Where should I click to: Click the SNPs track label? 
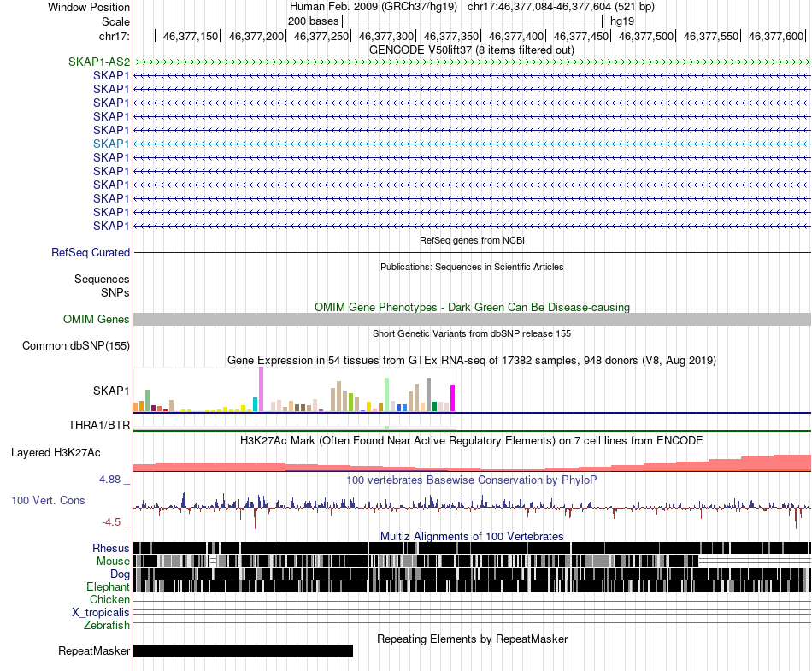[115, 292]
